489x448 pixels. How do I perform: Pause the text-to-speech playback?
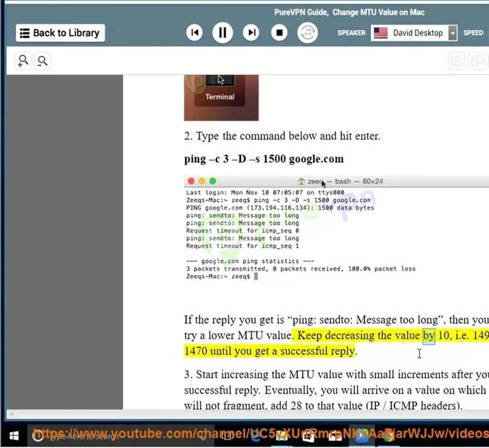coord(223,33)
